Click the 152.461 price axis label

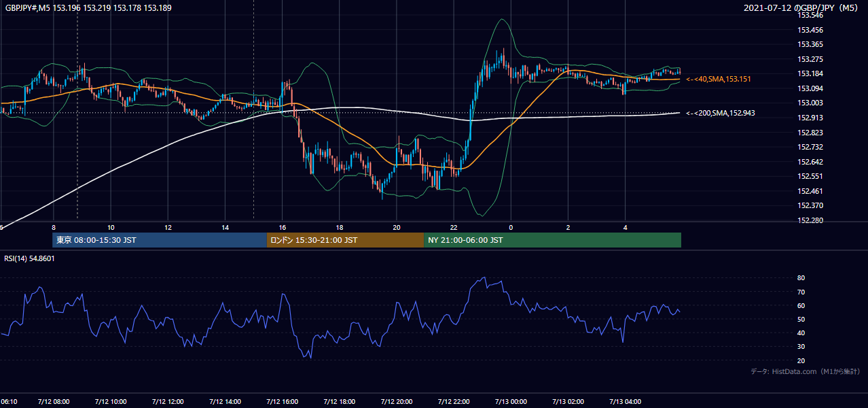tap(810, 191)
